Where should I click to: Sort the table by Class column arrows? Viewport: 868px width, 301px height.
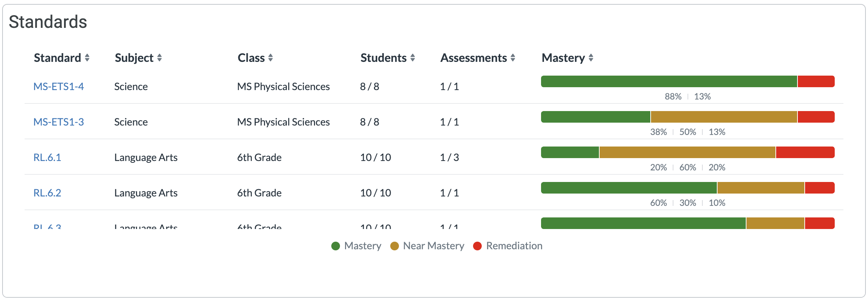coord(271,58)
